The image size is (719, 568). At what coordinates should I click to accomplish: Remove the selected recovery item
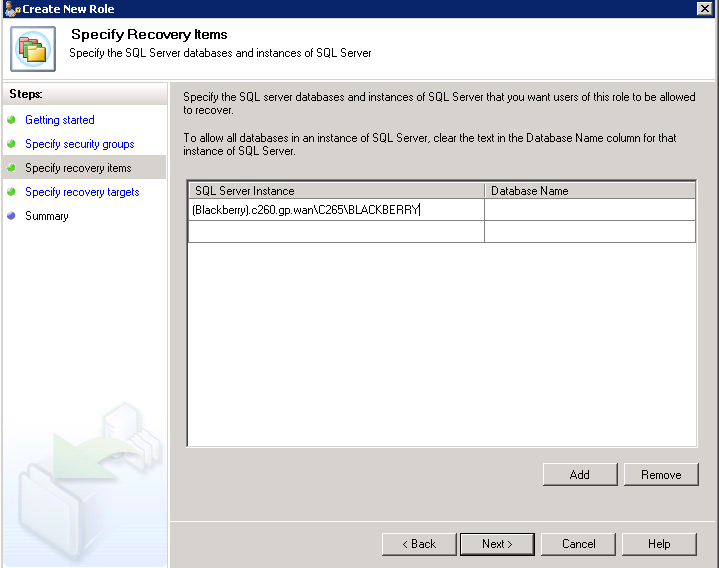point(661,474)
